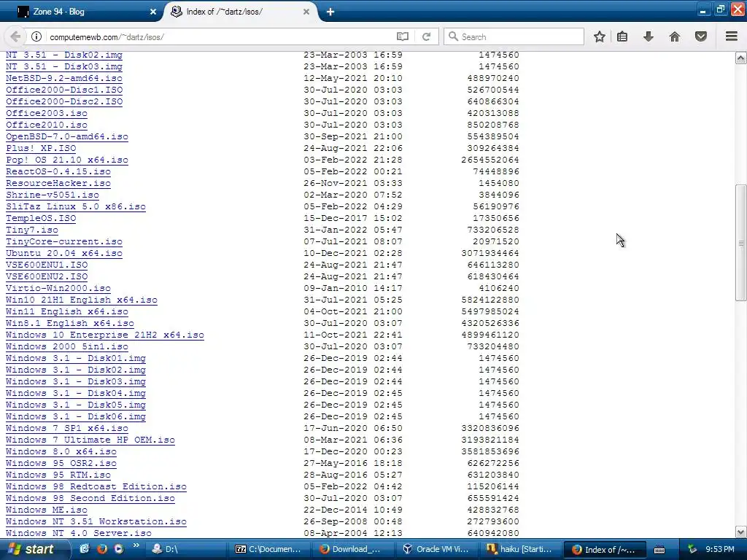Image resolution: width=747 pixels, height=560 pixels.
Task: Download Windows 7 Ultimate HP OEM.iso
Action: [x=90, y=440]
